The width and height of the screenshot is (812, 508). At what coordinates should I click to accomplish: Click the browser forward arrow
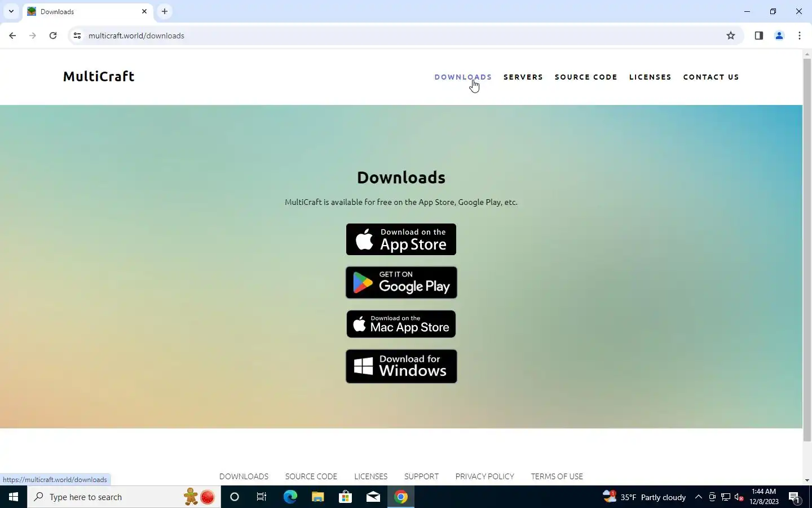click(33, 36)
